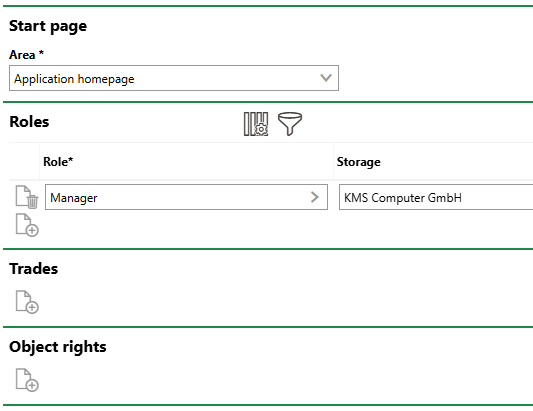Viewport: 533px width, 411px height.
Task: Click the Object rights section heading
Action: [58, 347]
